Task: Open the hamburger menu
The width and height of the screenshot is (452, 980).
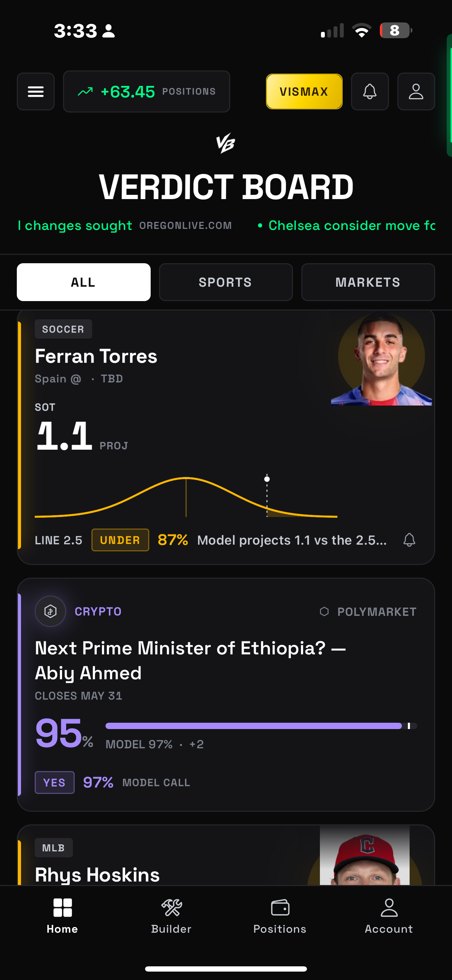Action: coord(36,92)
